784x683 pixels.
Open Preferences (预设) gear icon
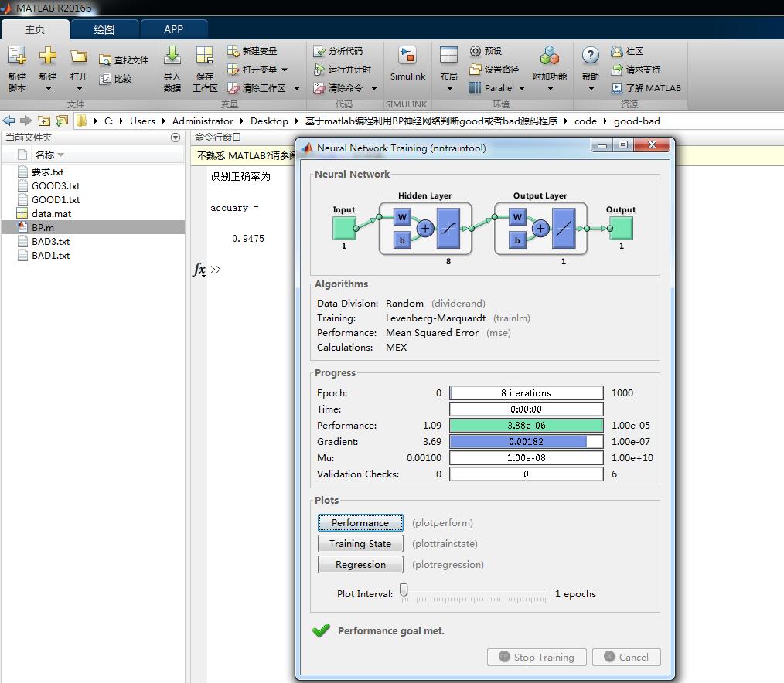[475, 51]
